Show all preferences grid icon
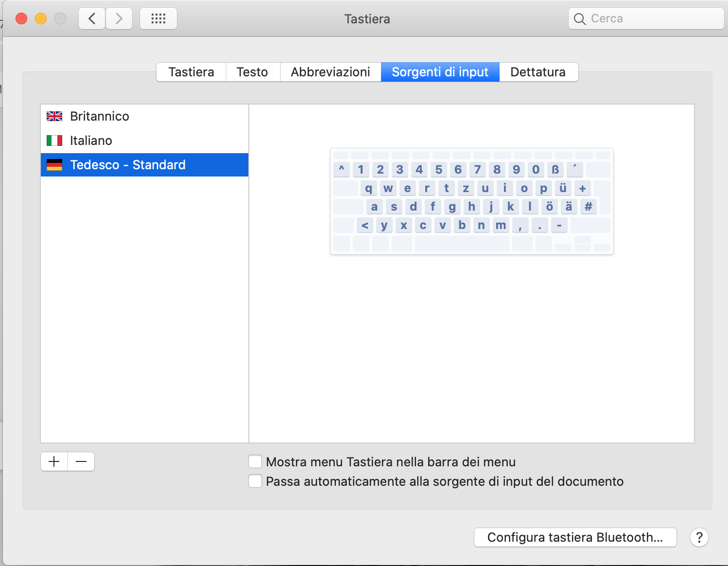 click(158, 19)
